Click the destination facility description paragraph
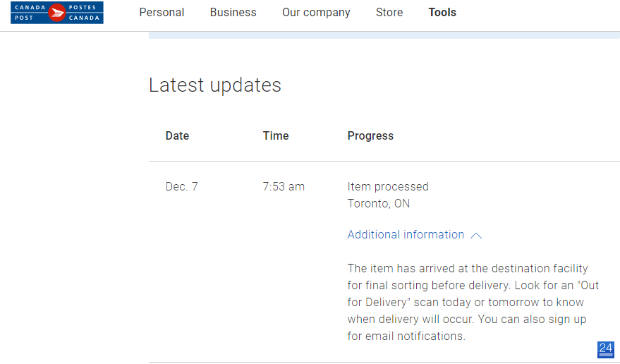This screenshot has height=364, width=620. 473,303
